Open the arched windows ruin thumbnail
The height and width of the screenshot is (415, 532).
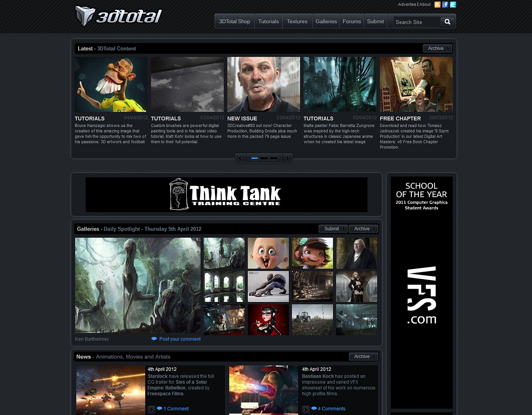pyautogui.click(x=224, y=286)
